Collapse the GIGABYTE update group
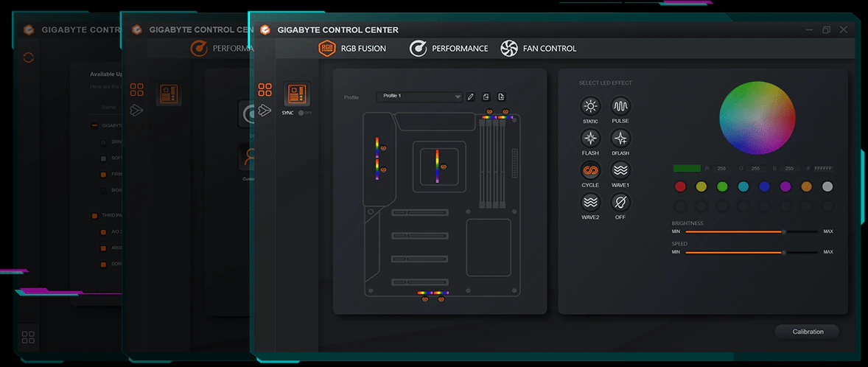 pyautogui.click(x=94, y=126)
